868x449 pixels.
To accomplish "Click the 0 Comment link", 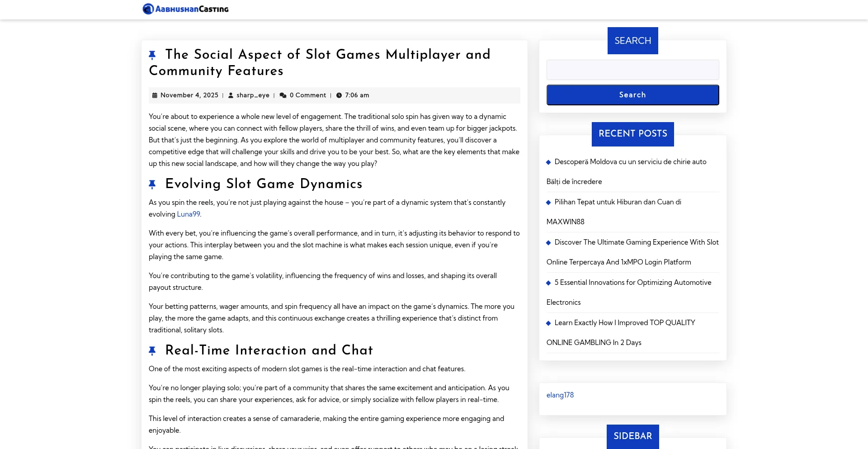I will [x=307, y=95].
